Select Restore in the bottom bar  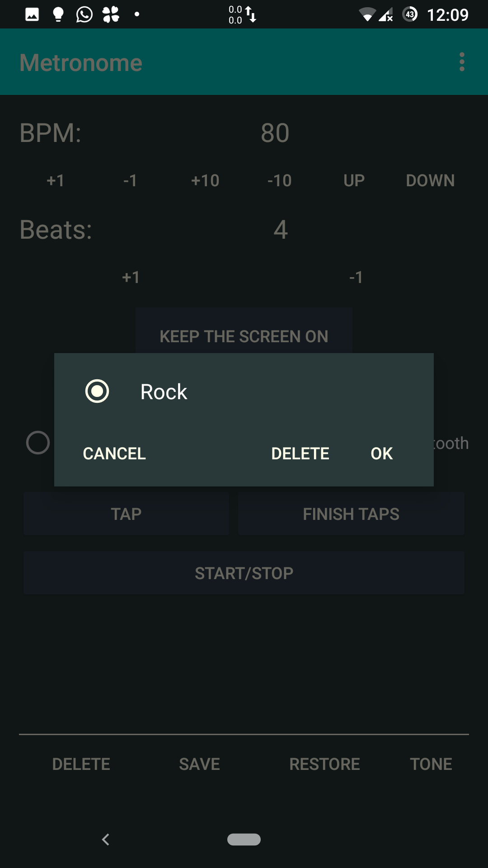tap(324, 764)
